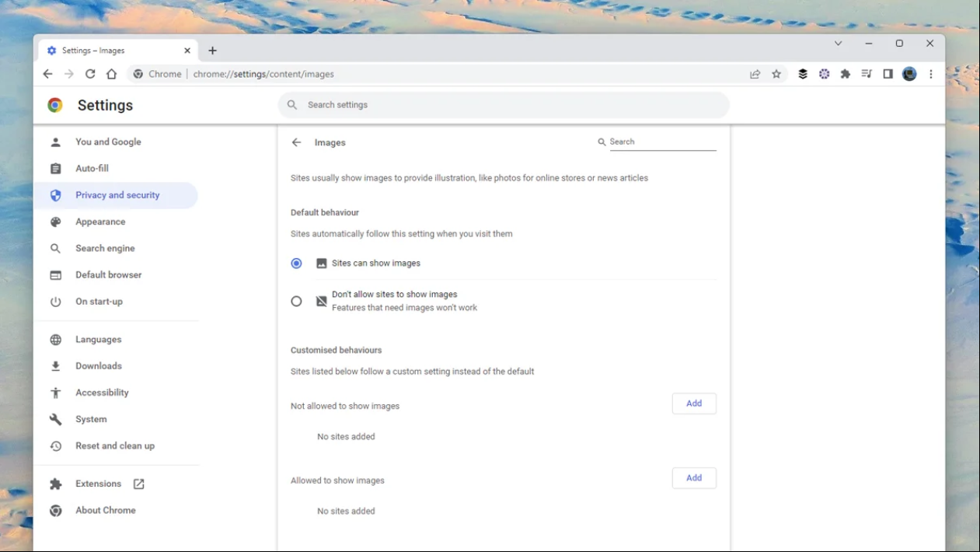Open the media control playlist icon
This screenshot has width=980, height=552.
pyautogui.click(x=867, y=74)
